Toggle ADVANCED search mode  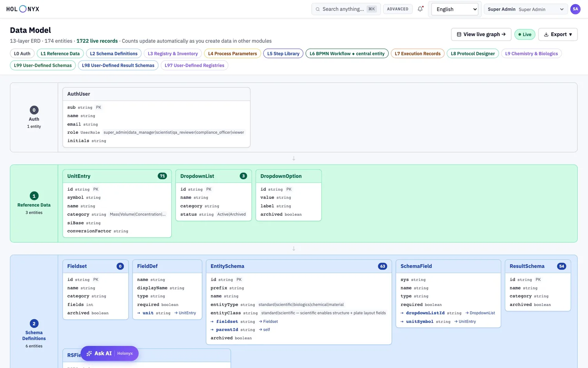(397, 9)
